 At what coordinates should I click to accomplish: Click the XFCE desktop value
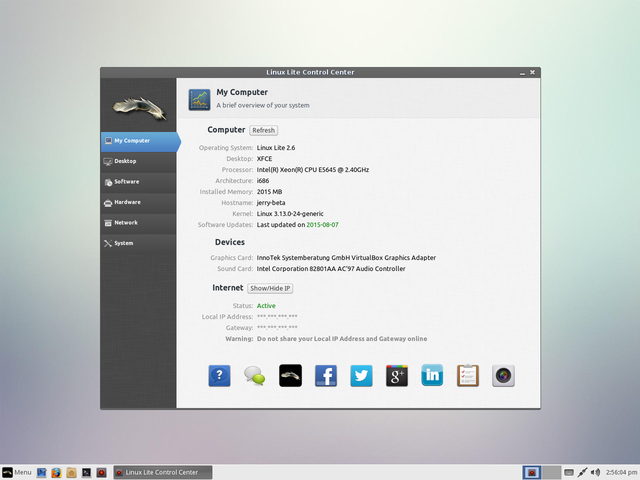pyautogui.click(x=264, y=159)
